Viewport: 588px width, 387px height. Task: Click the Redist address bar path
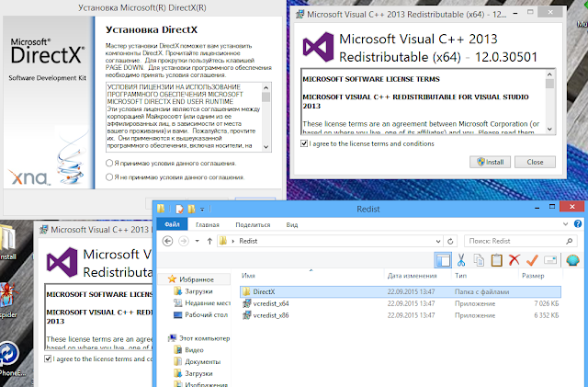pos(248,241)
